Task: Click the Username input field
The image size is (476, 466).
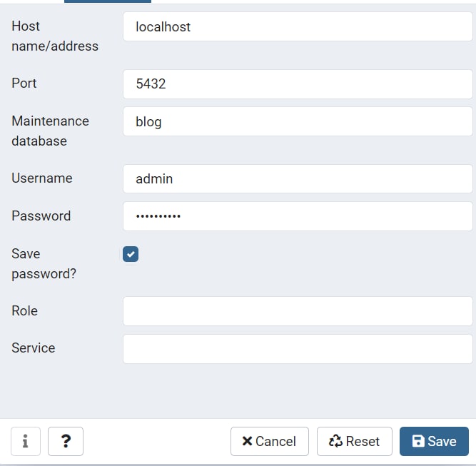Action: coord(298,179)
